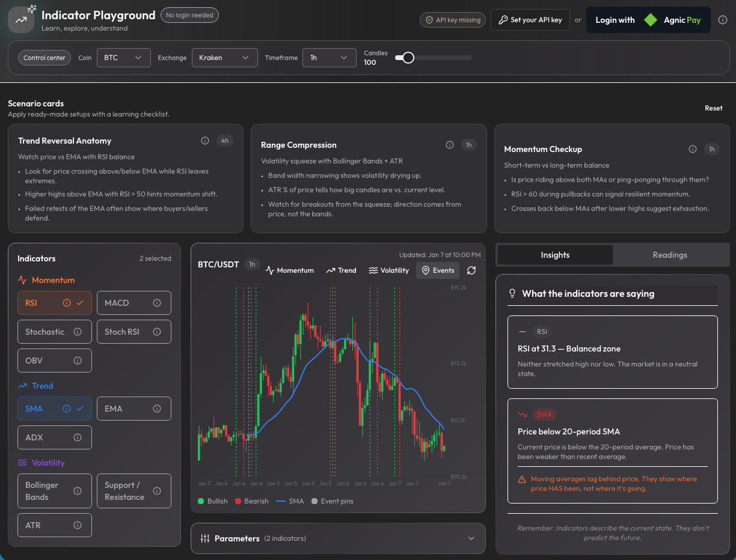Screen dimensions: 736x560
Task: Toggle the Momentum overlay on the chart
Action: tap(289, 270)
